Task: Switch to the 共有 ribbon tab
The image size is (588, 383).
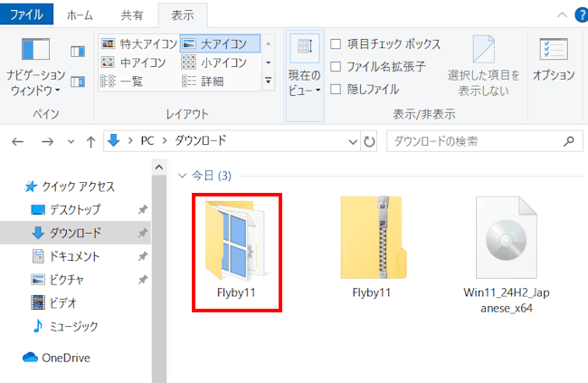Action: pos(132,15)
